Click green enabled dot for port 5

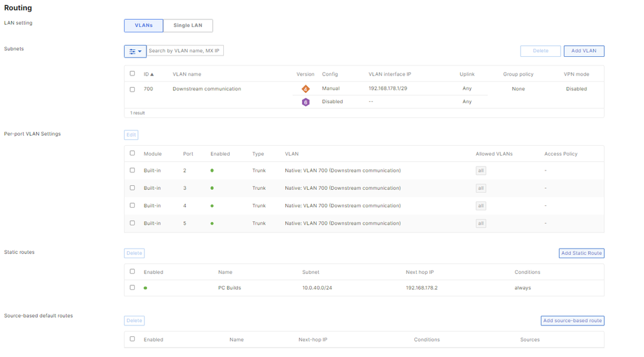[x=212, y=223]
